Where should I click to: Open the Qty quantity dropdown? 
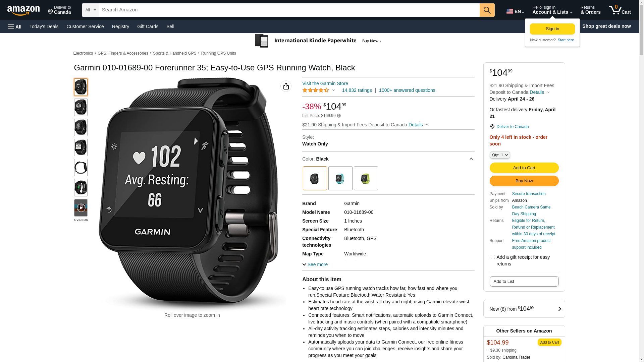point(499,155)
